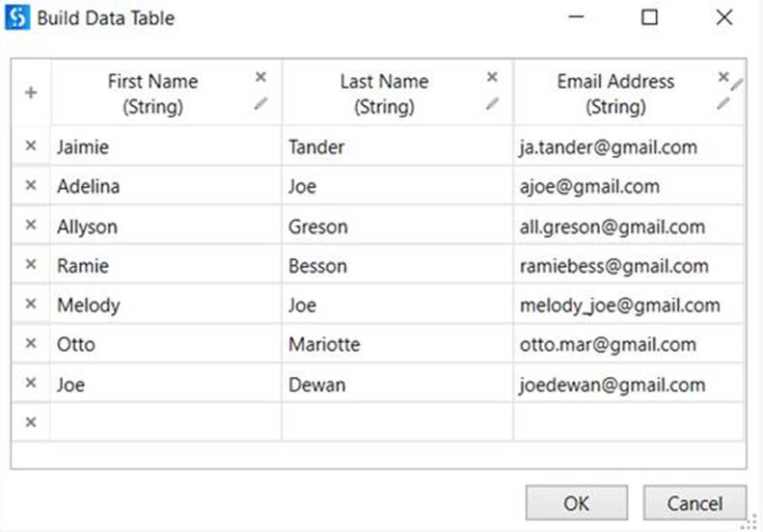
Task: Delete the Melody row
Action: coord(30,305)
